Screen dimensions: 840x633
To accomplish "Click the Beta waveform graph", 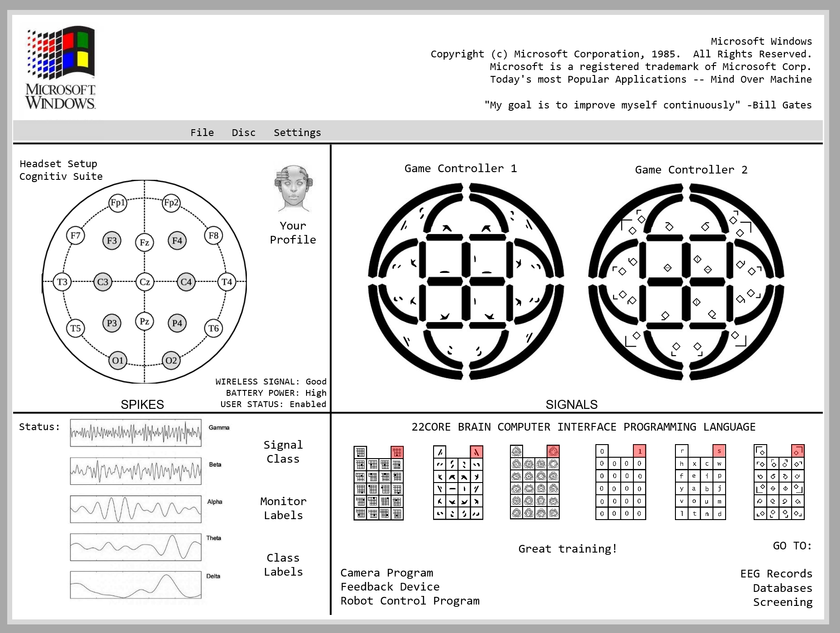I will pos(136,471).
